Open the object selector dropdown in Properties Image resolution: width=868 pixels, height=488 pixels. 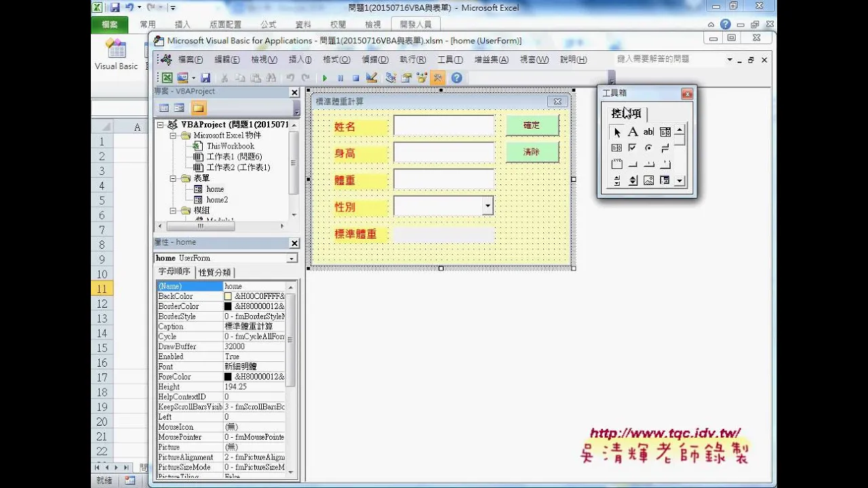tap(292, 258)
